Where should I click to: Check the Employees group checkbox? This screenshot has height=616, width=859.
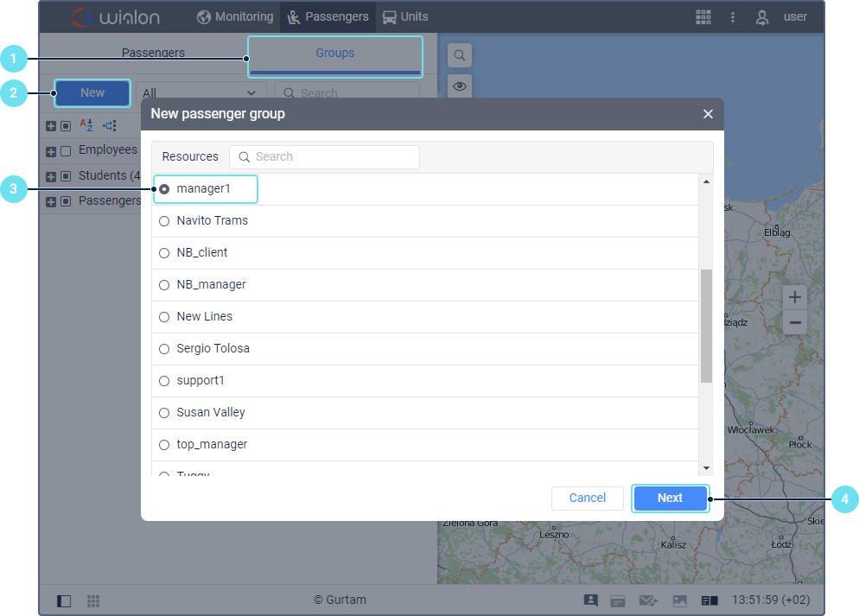[x=66, y=151]
